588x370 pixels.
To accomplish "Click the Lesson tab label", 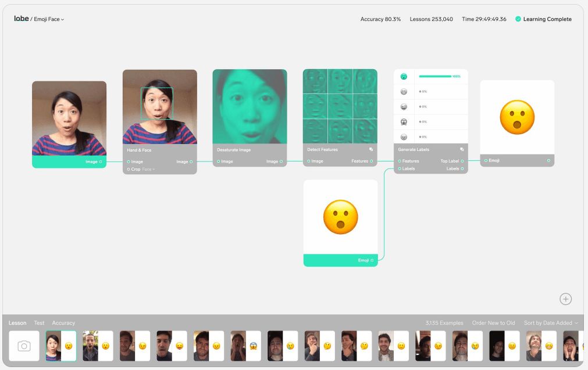I will (17, 323).
